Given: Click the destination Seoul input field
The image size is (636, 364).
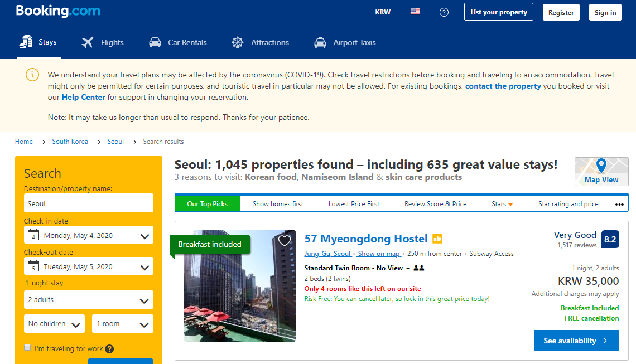Looking at the screenshot, I should [88, 203].
